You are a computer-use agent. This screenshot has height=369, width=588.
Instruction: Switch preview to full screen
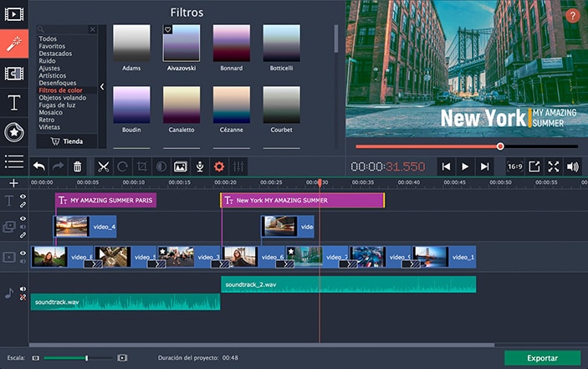click(x=554, y=167)
